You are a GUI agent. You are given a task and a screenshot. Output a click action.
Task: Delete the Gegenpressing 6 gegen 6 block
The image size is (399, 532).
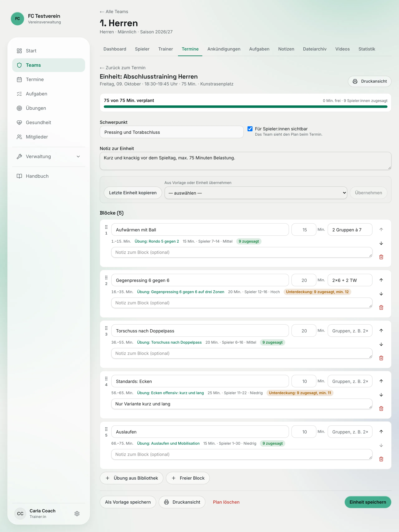pos(381,307)
